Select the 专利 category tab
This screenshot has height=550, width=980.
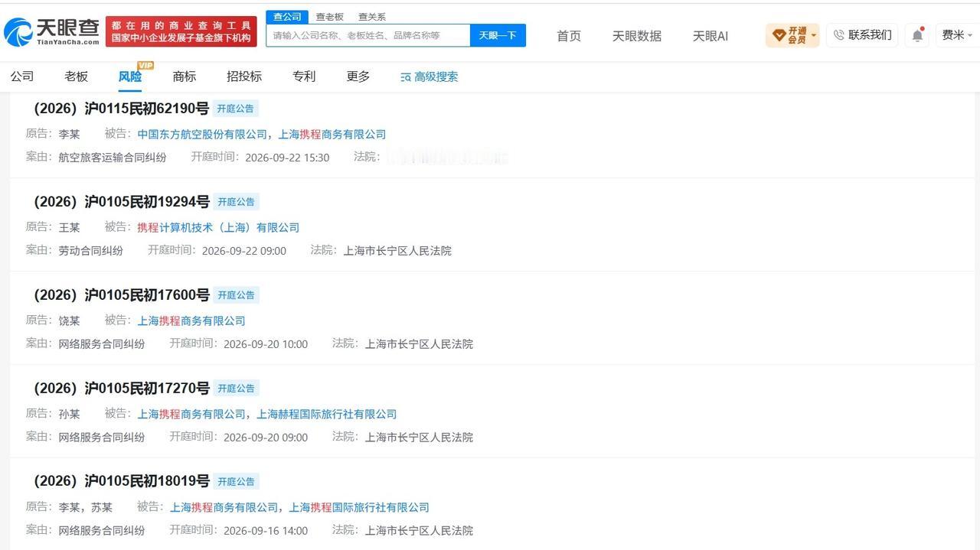click(x=304, y=76)
